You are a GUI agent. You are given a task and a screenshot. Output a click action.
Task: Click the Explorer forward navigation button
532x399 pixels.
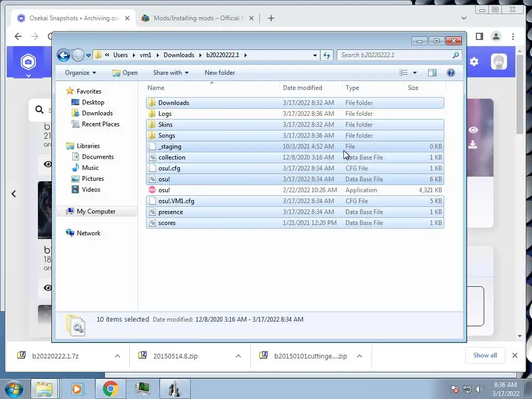[x=78, y=55]
